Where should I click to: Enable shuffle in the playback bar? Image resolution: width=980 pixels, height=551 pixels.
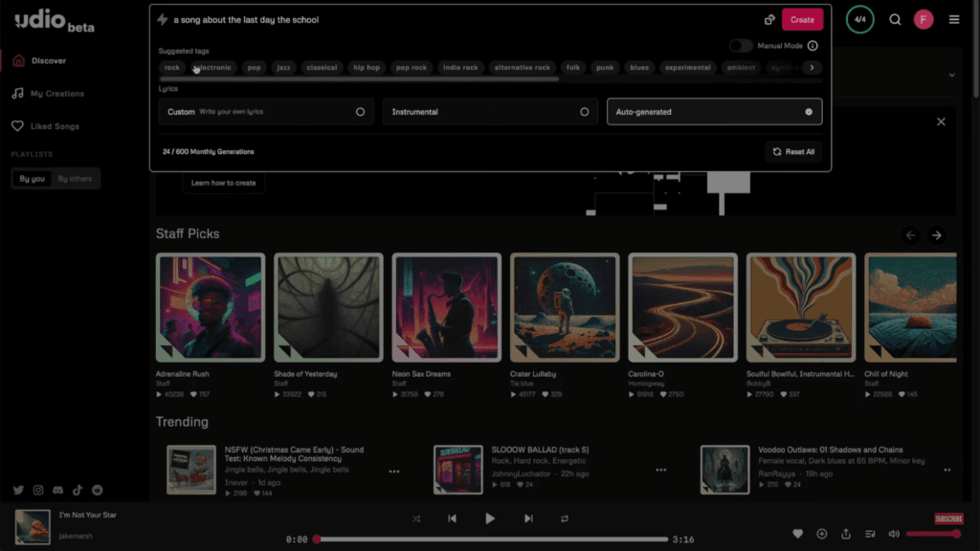pos(416,518)
